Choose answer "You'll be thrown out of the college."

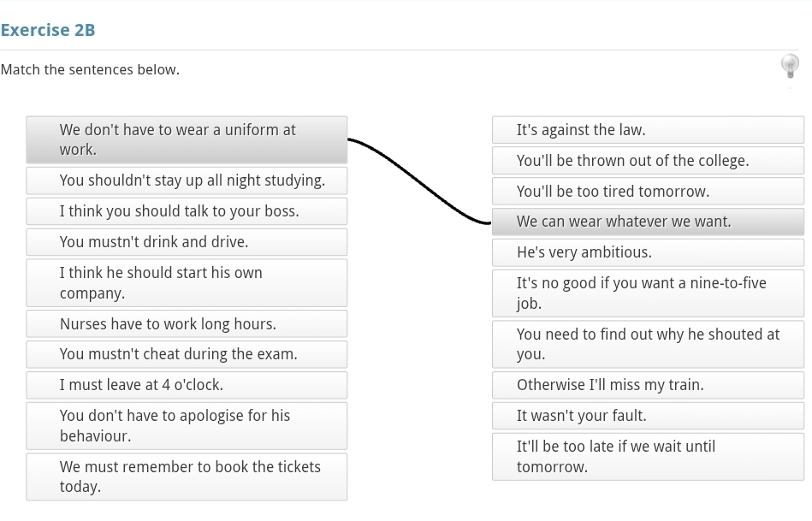point(648,161)
